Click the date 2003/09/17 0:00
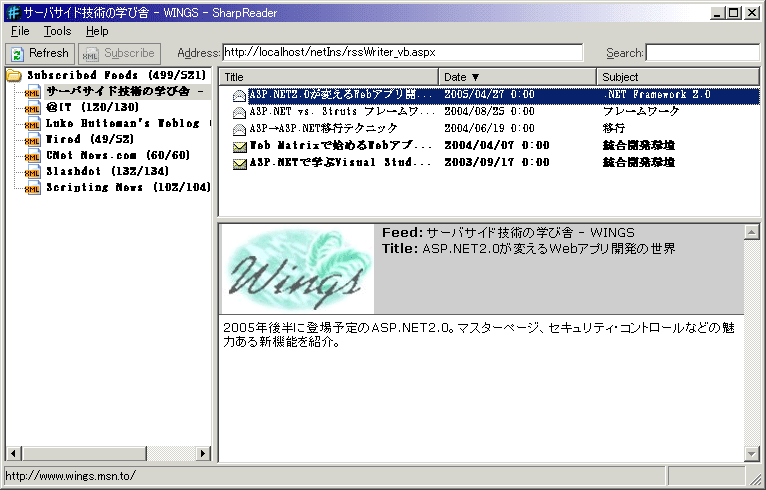Viewport: 766px width, 490px height. (x=497, y=162)
